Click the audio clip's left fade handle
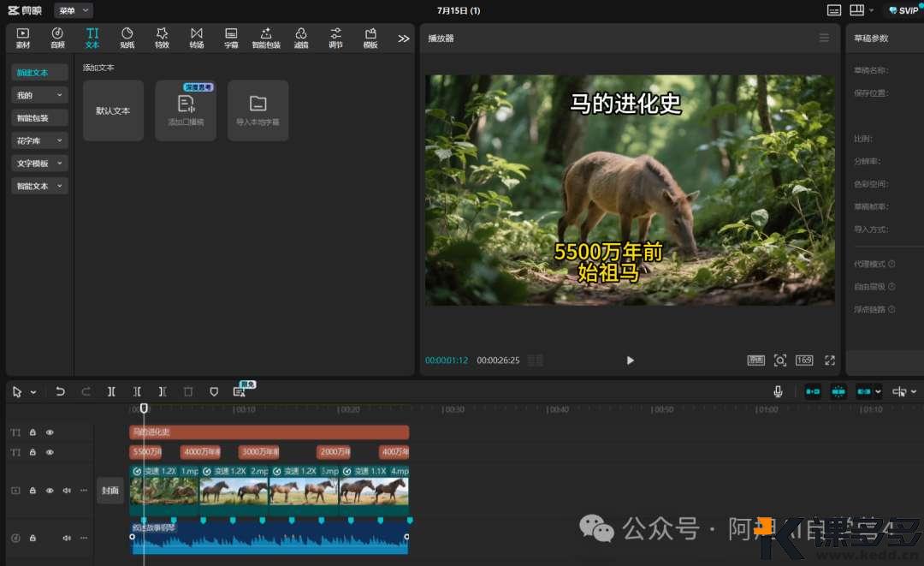Screen dimensions: 924x566 coord(132,537)
